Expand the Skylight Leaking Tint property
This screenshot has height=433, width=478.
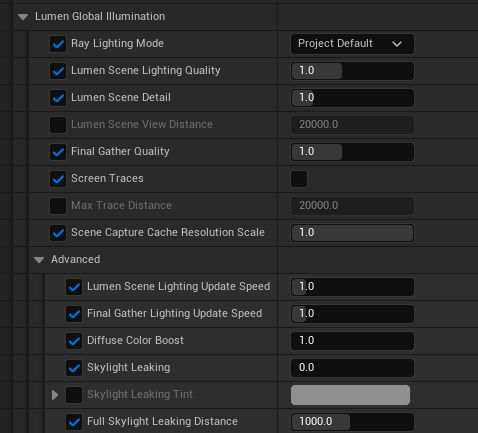pyautogui.click(x=55, y=395)
